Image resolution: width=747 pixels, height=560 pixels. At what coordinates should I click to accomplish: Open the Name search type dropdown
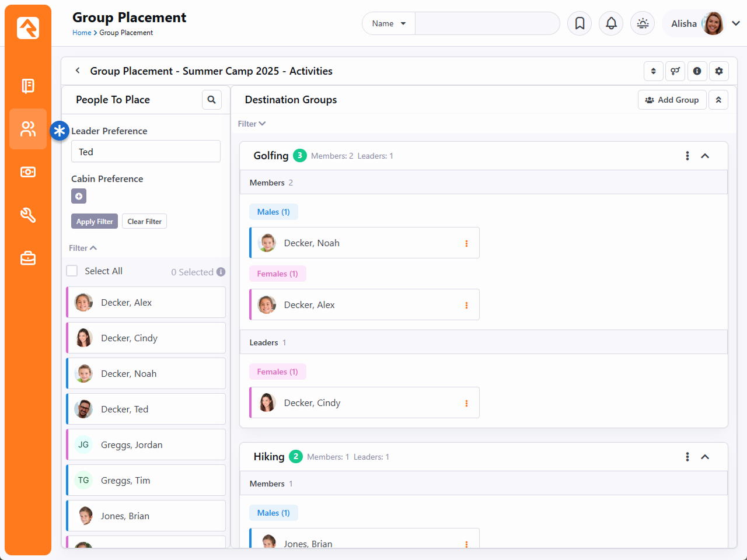coord(389,23)
